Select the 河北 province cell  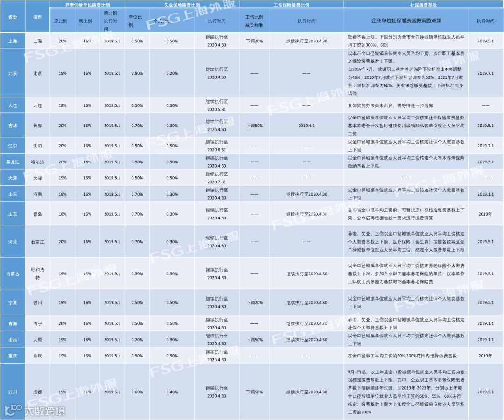13,242
